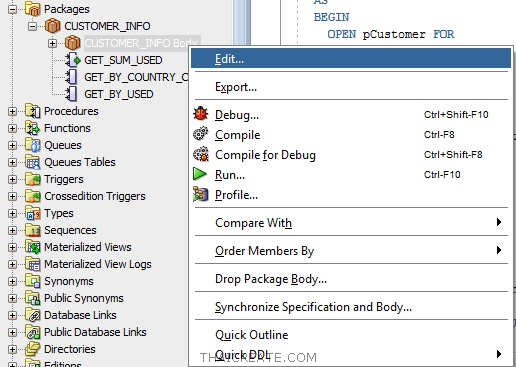This screenshot has width=516, height=367.
Task: Choose Synchronize Specification and Body...
Action: coord(351,307)
